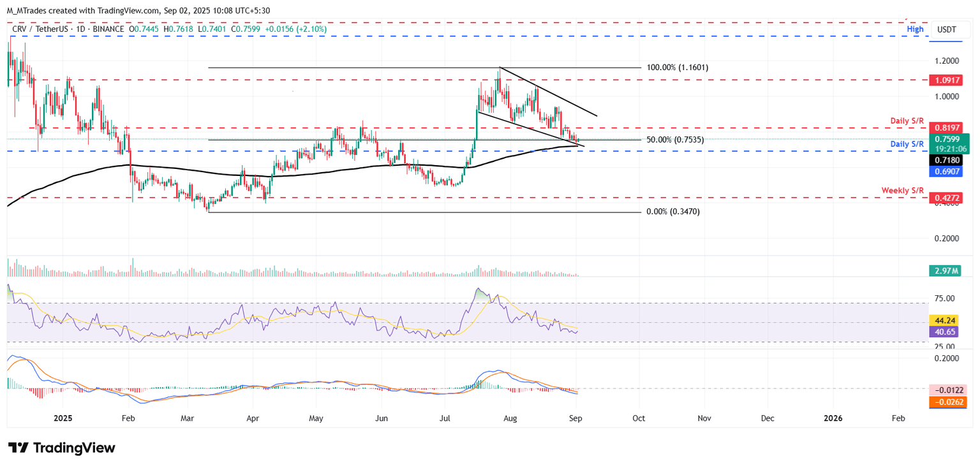Open the 1D timeframe selector
Screen dimensions: 980x468
click(x=81, y=29)
